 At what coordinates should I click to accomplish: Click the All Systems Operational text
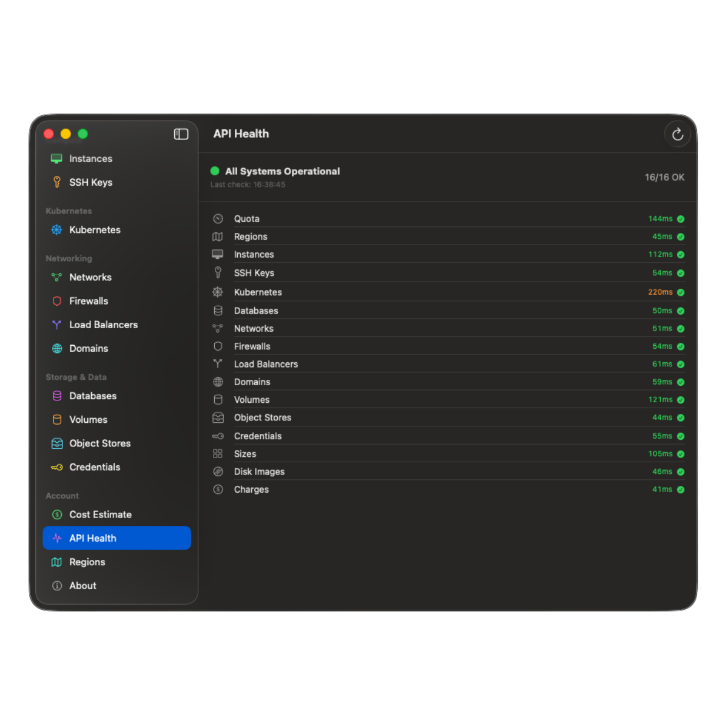click(x=283, y=171)
